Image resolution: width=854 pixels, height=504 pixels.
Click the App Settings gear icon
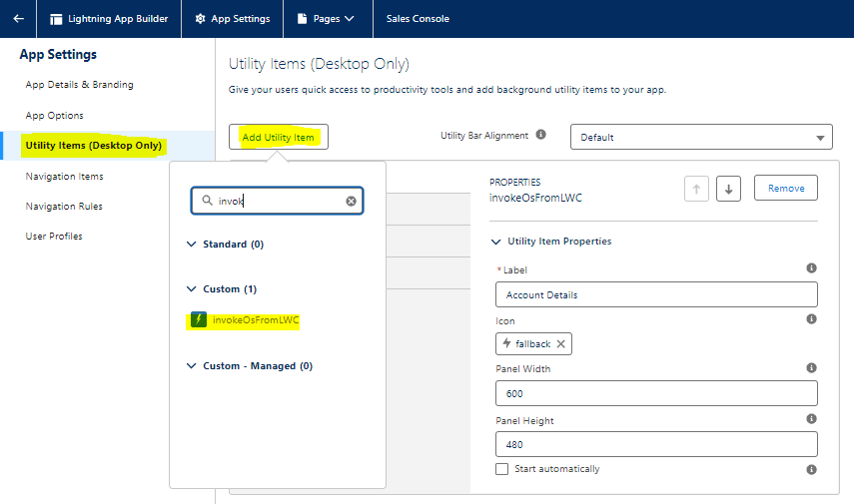coord(201,19)
